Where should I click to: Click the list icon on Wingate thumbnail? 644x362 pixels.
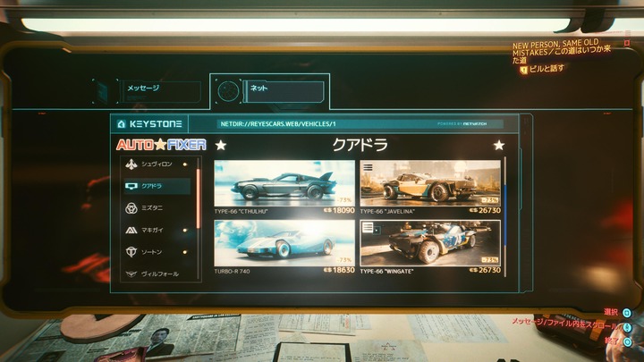point(368,227)
